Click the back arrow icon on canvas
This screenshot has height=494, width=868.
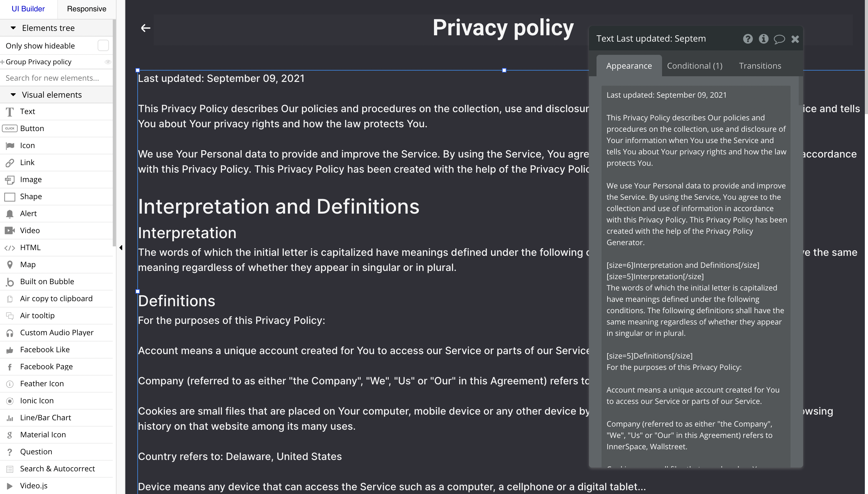[146, 28]
